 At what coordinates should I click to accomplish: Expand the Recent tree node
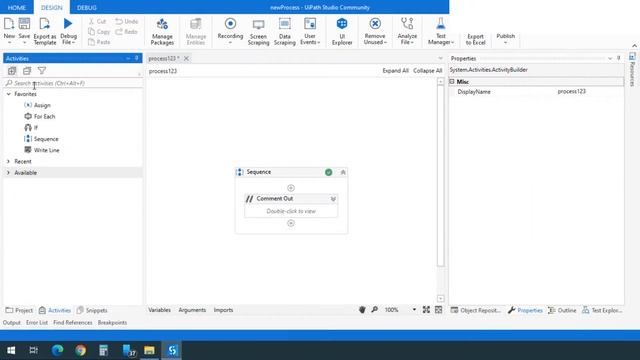tap(9, 161)
